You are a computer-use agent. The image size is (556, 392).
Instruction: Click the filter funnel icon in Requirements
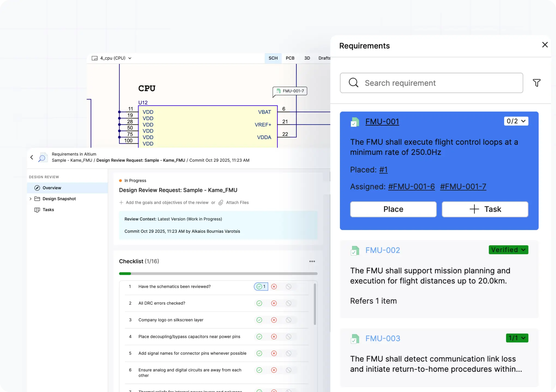coord(537,83)
